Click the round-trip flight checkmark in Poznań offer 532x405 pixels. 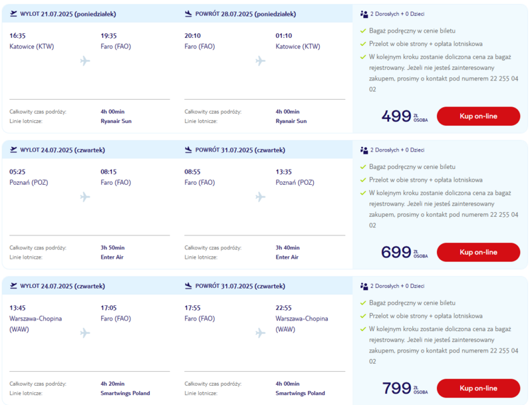[x=363, y=180]
